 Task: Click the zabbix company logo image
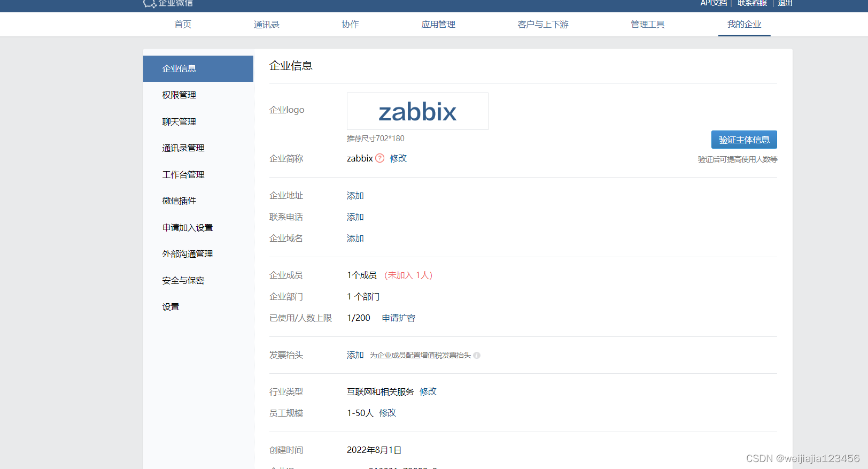point(417,111)
